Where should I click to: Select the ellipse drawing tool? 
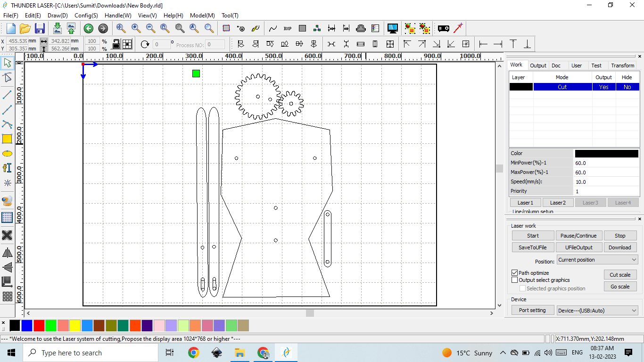point(7,154)
